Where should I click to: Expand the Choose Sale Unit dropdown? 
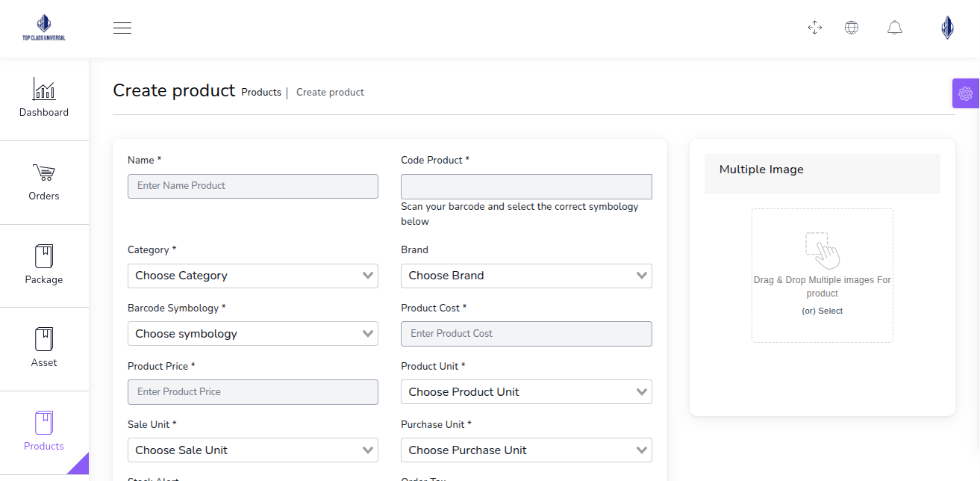click(252, 450)
